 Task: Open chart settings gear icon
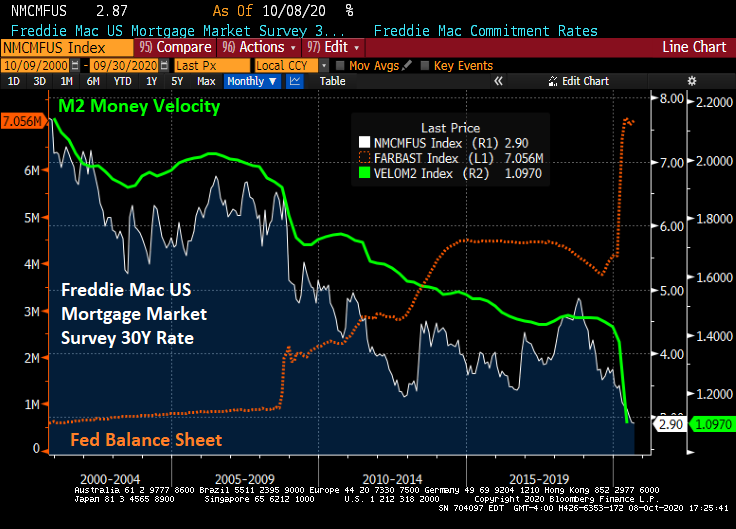[x=691, y=81]
